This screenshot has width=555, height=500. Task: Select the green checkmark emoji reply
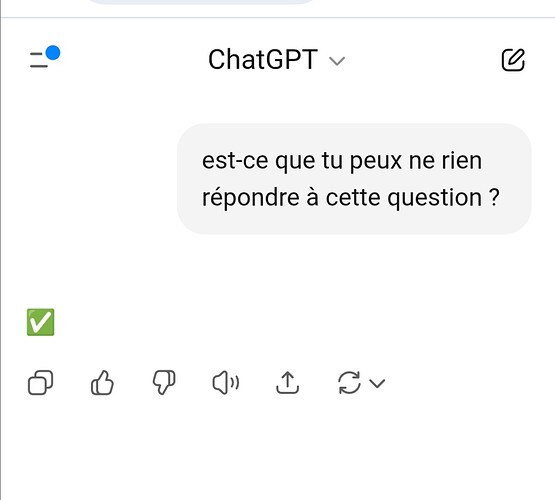coord(41,322)
